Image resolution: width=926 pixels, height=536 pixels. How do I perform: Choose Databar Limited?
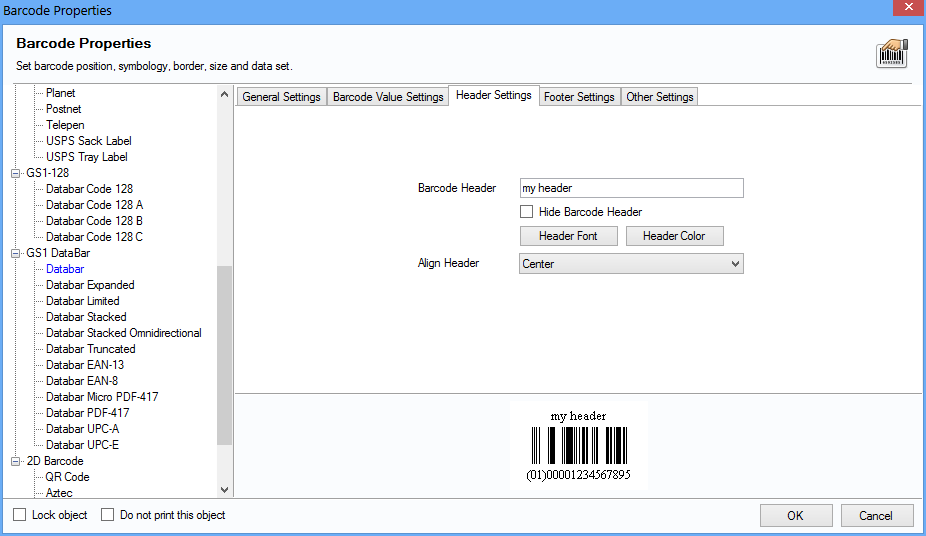click(82, 300)
